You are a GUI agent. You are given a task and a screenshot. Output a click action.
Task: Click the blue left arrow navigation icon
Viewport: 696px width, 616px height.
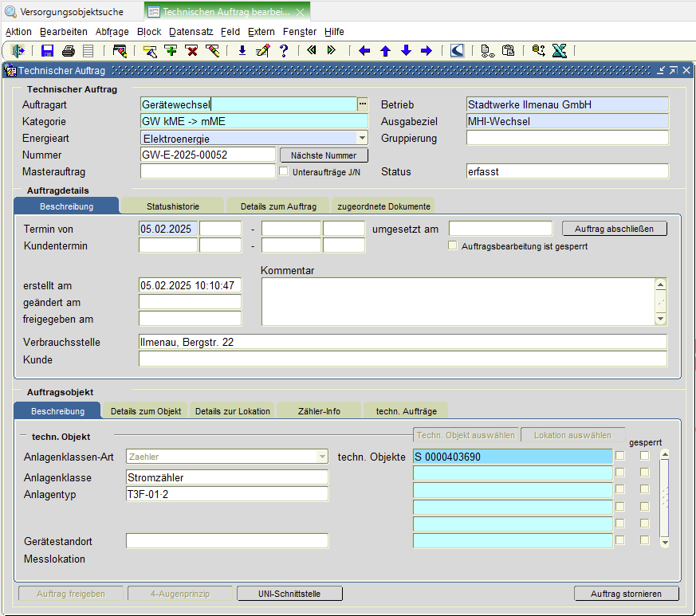pos(364,51)
